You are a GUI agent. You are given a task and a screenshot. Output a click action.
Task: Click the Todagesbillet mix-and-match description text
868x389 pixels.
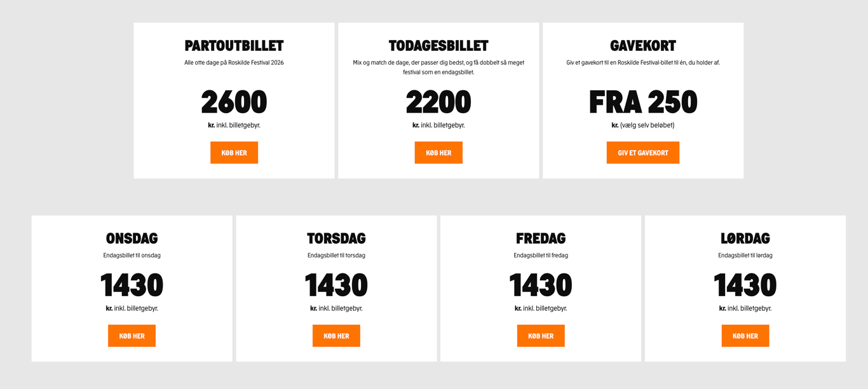(x=438, y=67)
